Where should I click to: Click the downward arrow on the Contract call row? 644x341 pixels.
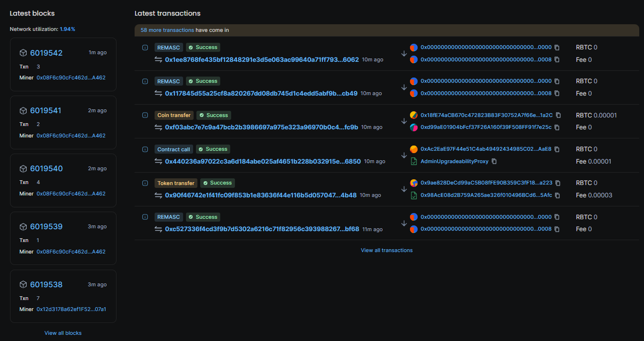tap(404, 155)
